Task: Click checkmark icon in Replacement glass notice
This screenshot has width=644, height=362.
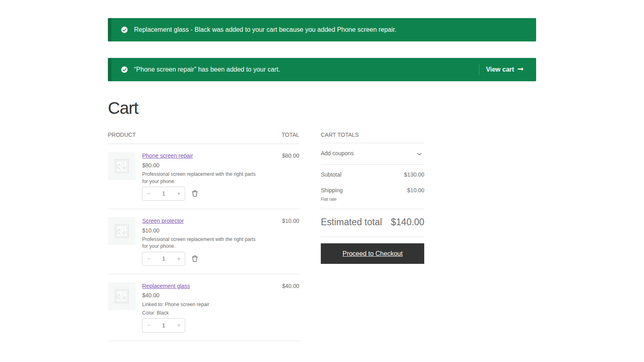Action: (124, 30)
